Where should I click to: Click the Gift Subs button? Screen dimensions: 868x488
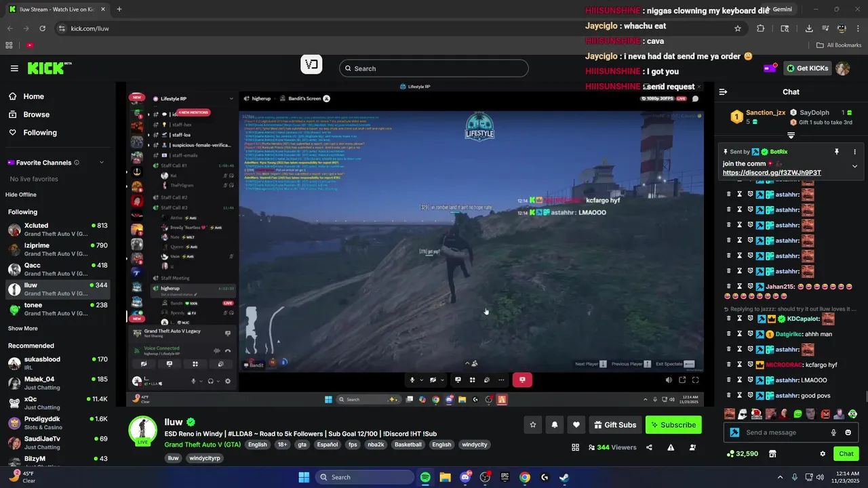(615, 425)
